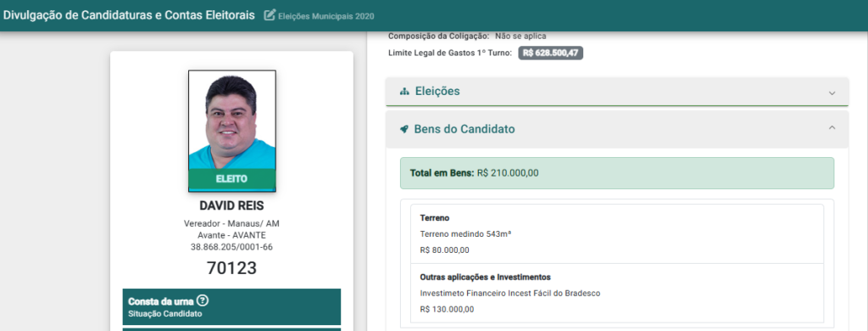
Task: Click the help question mark icon next to Consta da urna
Action: (203, 301)
